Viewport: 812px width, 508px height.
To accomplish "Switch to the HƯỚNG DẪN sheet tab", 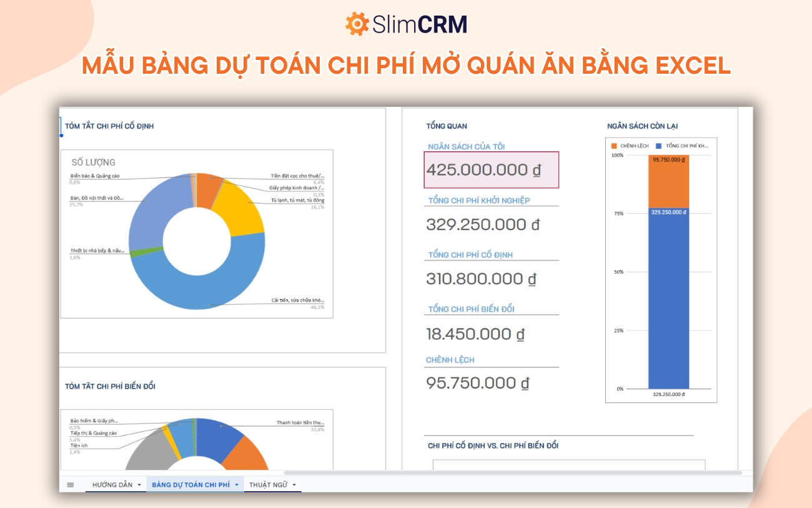I will [112, 485].
